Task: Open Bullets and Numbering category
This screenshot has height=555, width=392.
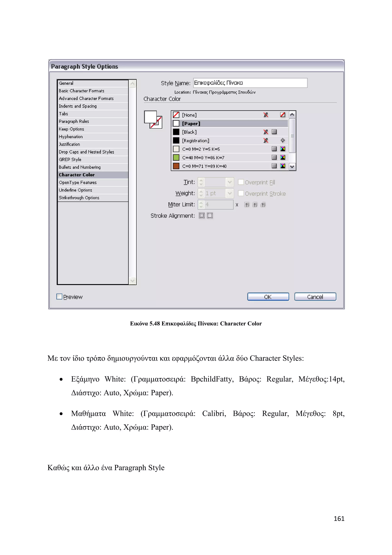Action: pos(93,167)
